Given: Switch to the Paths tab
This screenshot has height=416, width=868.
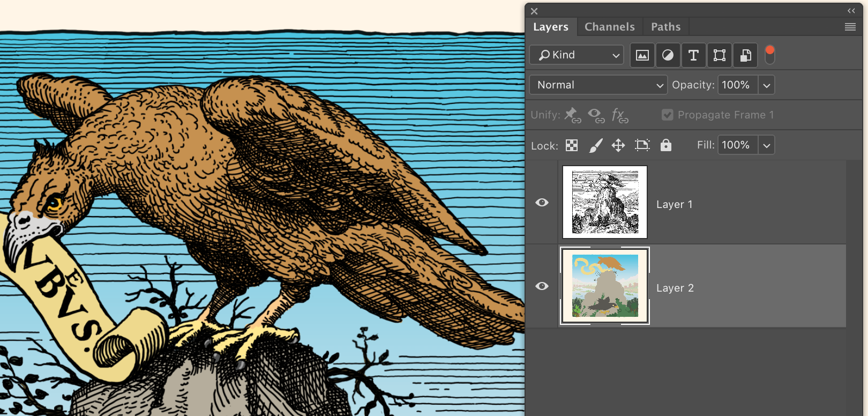Looking at the screenshot, I should [666, 27].
